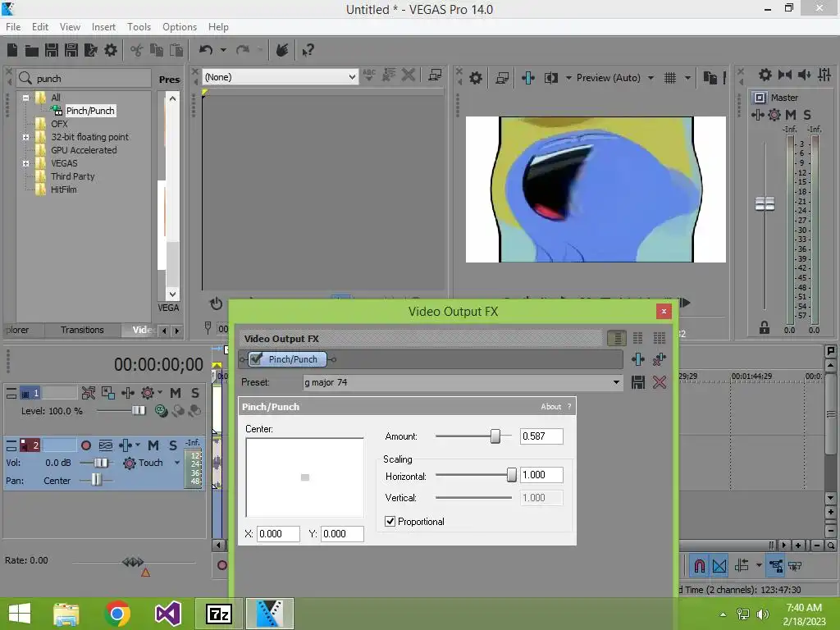Click the Dim Output speaker icon
Viewport: 840px width, 630px height.
804,75
